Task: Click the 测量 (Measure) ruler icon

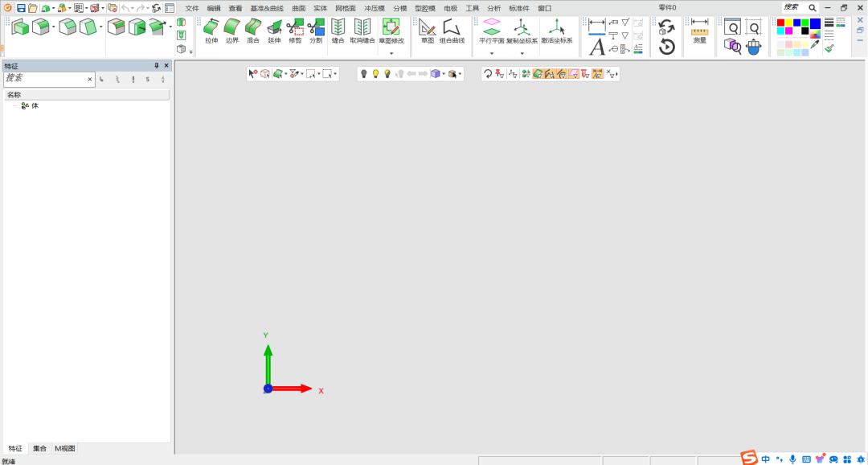Action: coord(699,31)
